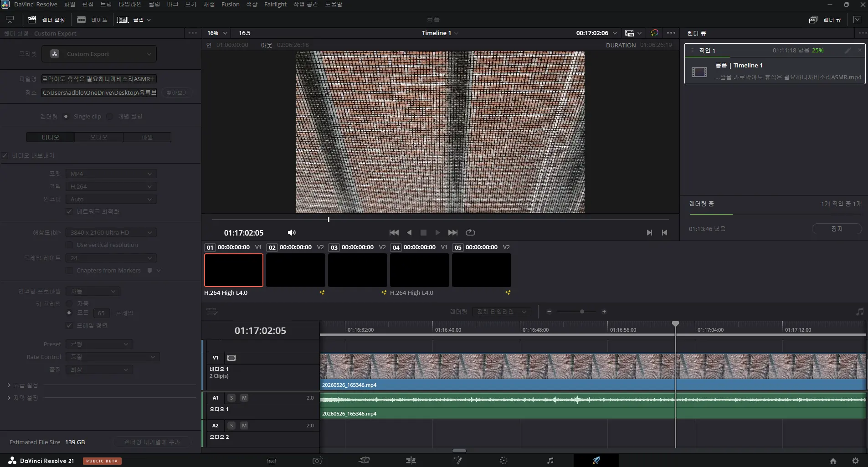Toggle loop playback icon

click(470, 233)
